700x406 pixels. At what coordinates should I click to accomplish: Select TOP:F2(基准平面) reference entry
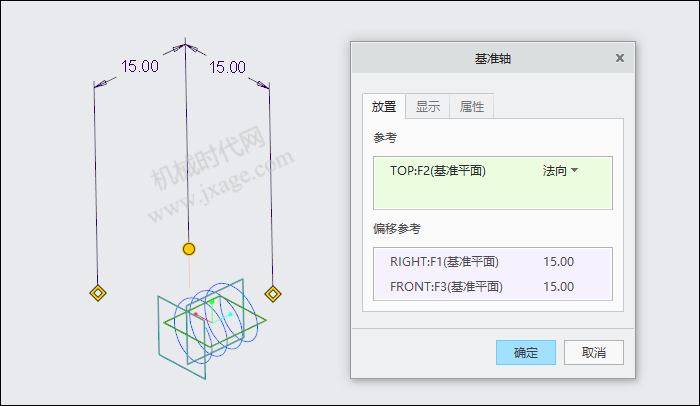438,171
